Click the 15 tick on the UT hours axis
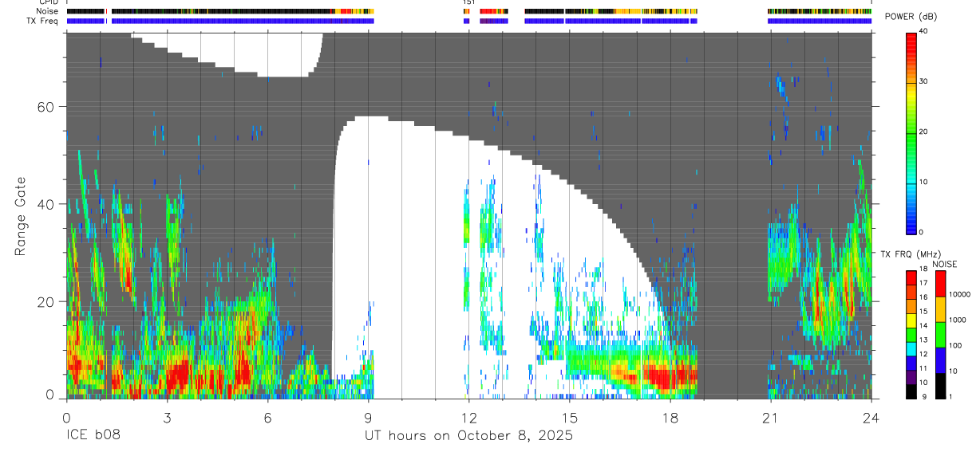Viewport: 980px width, 452px height. pos(569,417)
